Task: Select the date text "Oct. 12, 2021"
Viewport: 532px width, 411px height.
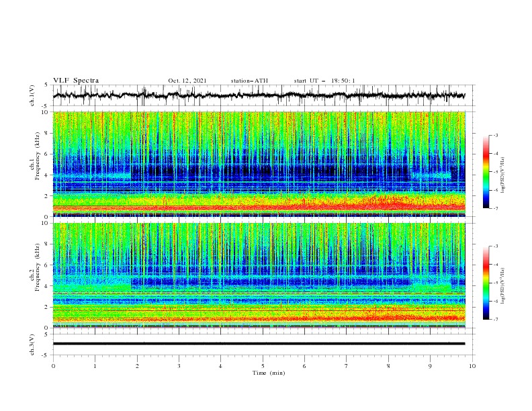Action: [187, 81]
